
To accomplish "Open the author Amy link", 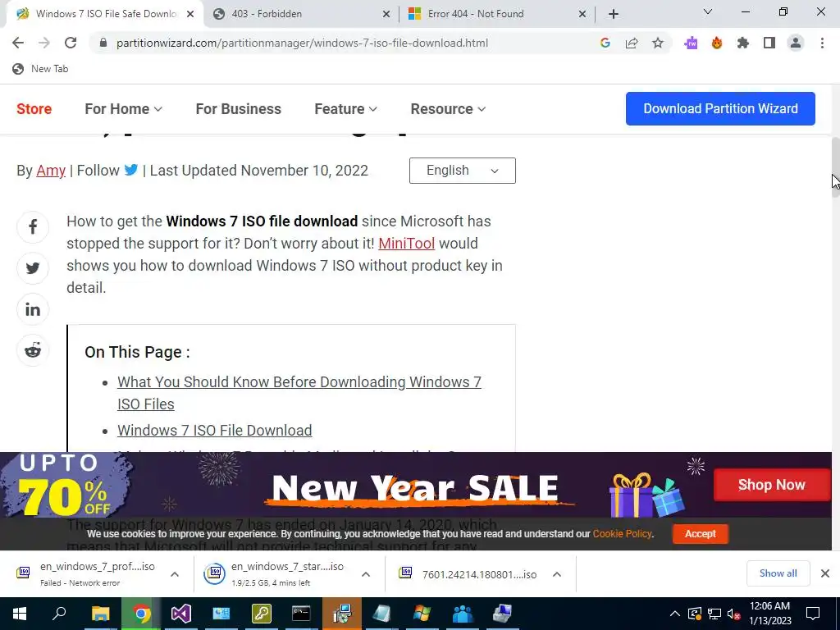I will pos(51,171).
